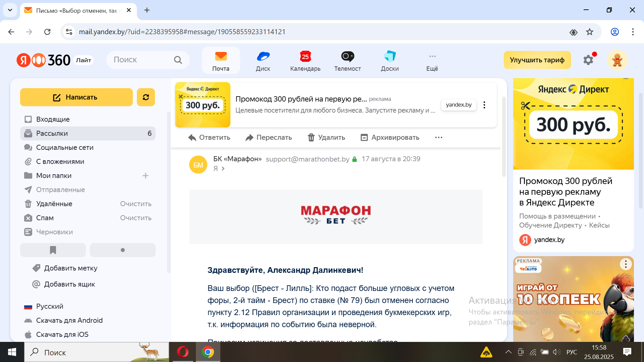The height and width of the screenshot is (362, 644).
Task: Open the Доски service
Action: (390, 61)
